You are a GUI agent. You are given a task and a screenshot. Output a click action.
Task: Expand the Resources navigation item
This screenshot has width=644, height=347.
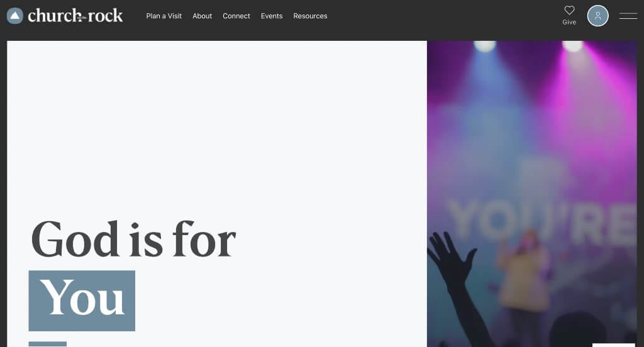310,16
